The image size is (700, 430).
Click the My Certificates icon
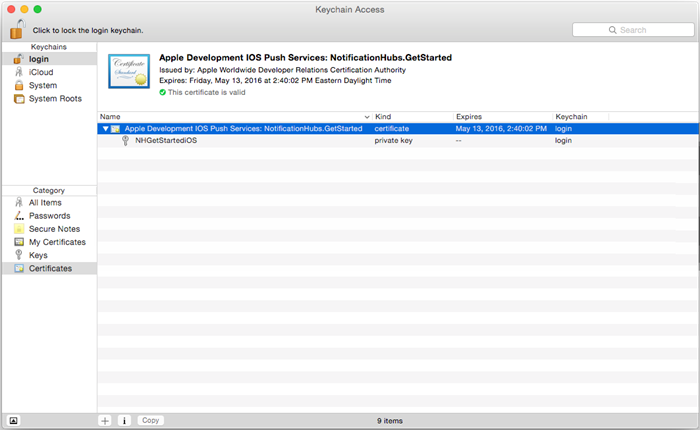(19, 242)
